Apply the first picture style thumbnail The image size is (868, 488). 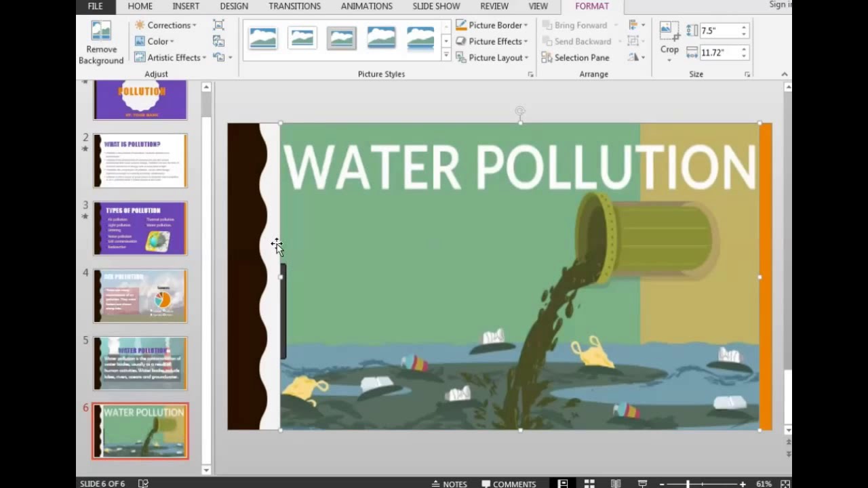click(262, 38)
